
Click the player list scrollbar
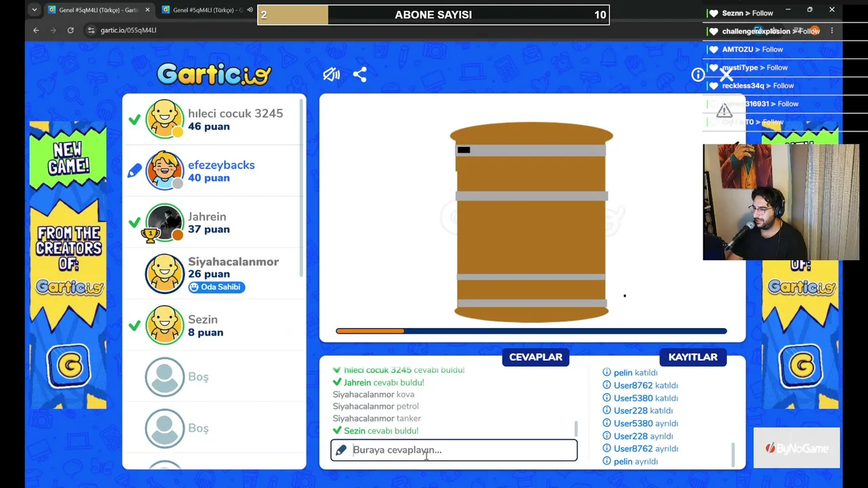coord(302,186)
